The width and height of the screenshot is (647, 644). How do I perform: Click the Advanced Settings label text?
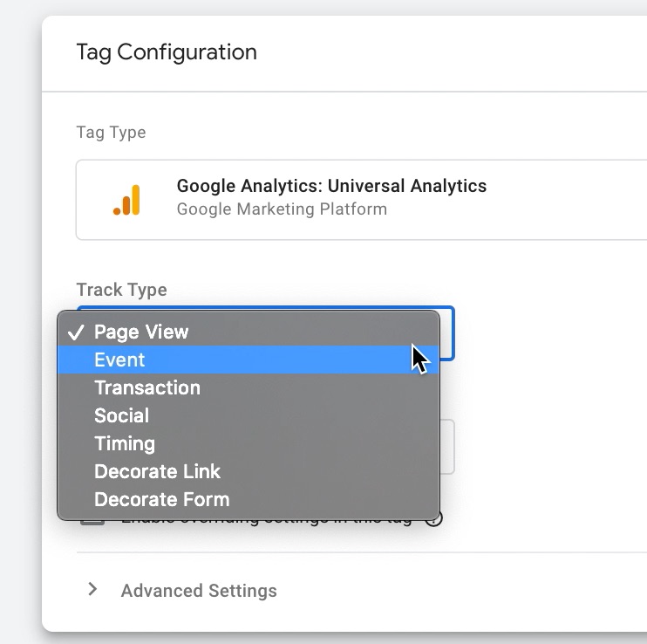[x=199, y=591]
